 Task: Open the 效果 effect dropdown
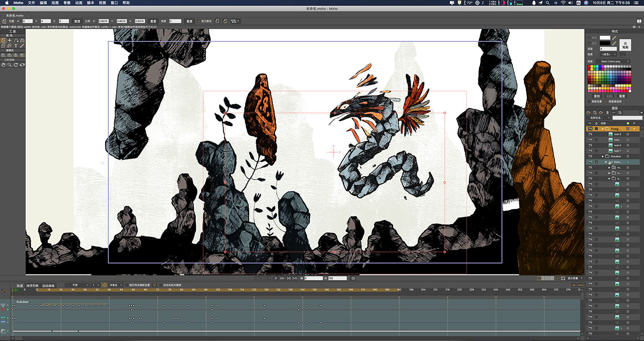pyautogui.click(x=608, y=54)
